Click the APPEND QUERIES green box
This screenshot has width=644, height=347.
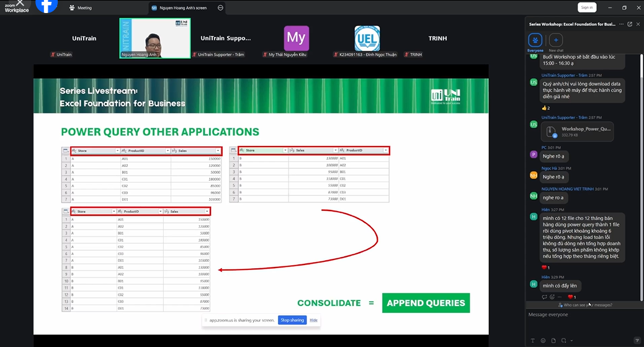pos(426,303)
